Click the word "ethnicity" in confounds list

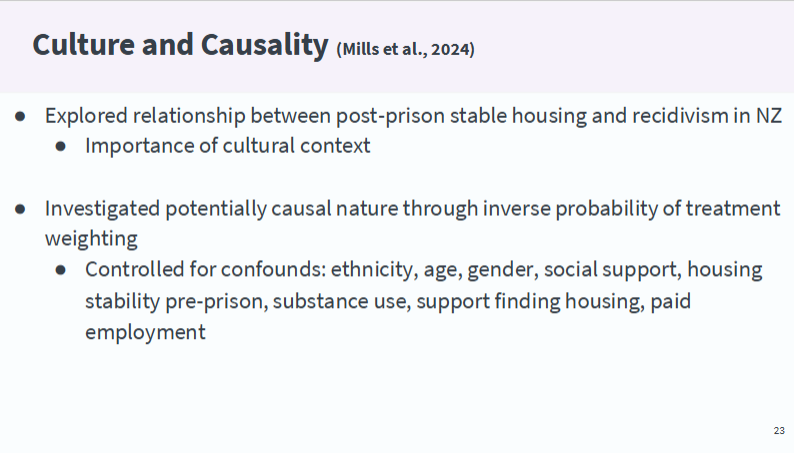[x=373, y=270]
